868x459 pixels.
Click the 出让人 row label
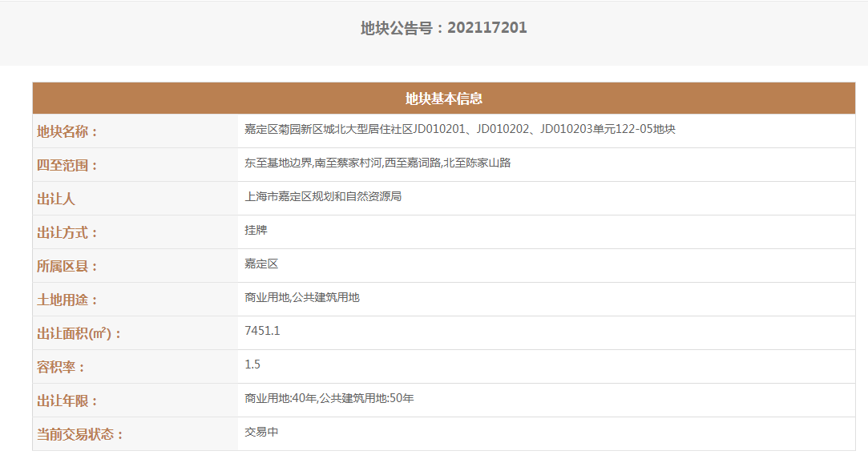coord(56,199)
